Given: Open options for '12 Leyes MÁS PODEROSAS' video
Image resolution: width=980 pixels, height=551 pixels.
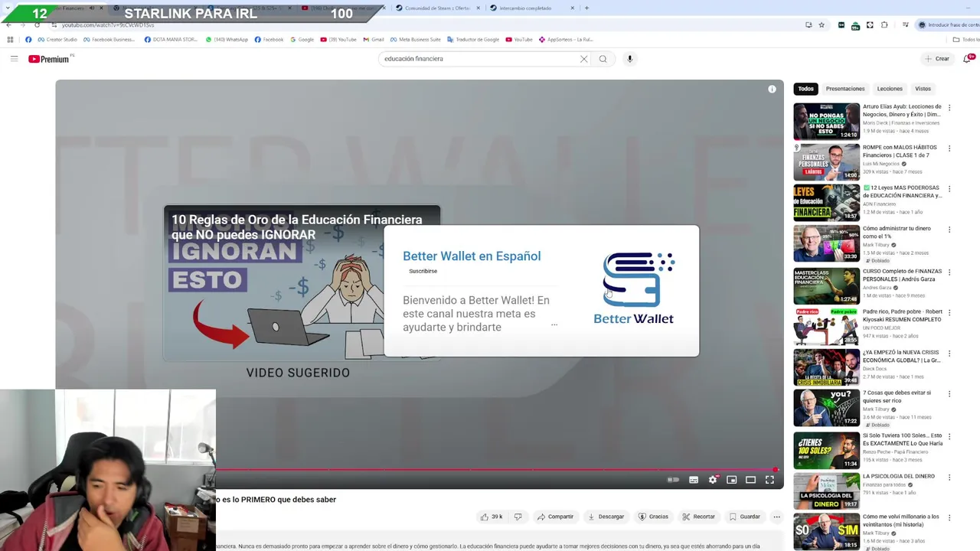Looking at the screenshot, I should point(949,189).
